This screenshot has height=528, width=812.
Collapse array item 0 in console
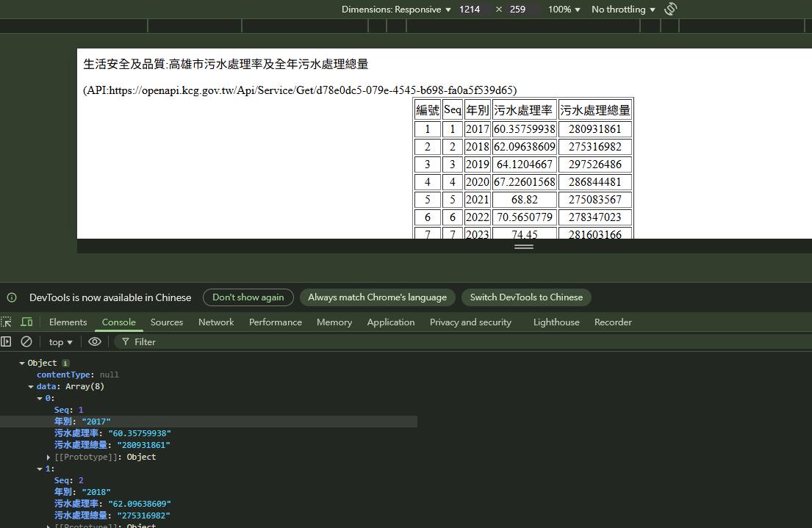tap(40, 399)
